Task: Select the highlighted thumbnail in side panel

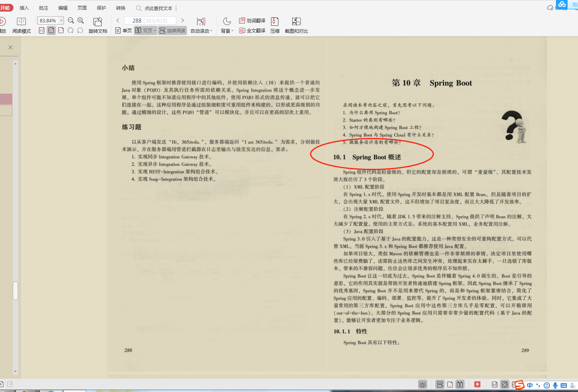Action: (6, 99)
